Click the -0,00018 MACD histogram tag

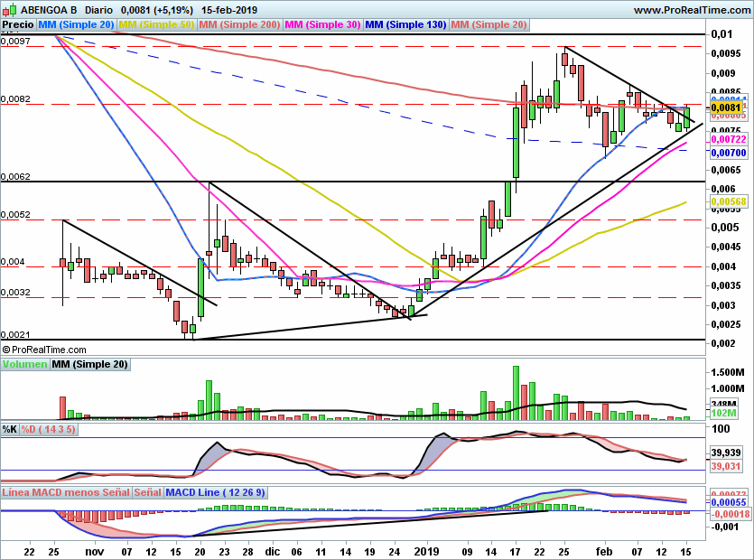[730, 514]
